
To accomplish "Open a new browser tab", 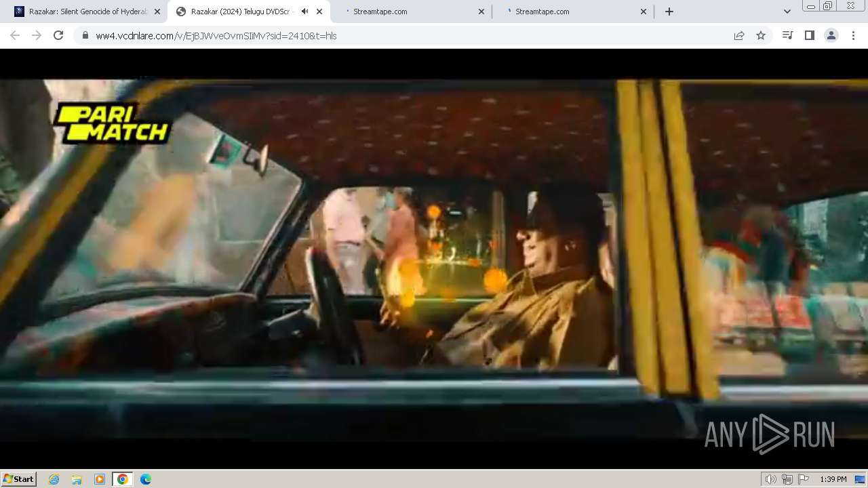I will click(669, 12).
